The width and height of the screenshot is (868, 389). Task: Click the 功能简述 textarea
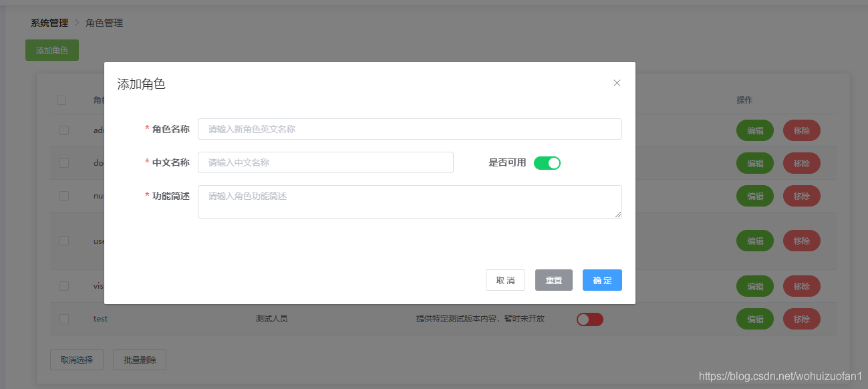pyautogui.click(x=409, y=201)
